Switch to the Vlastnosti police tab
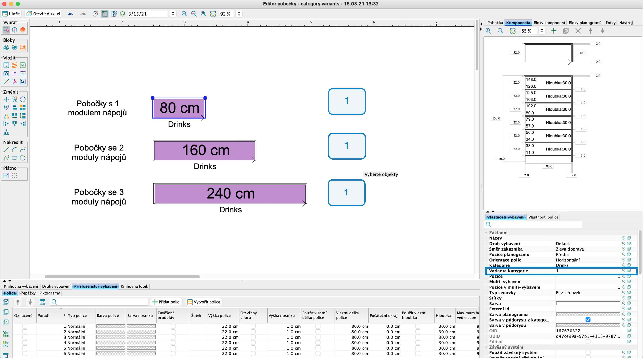The image size is (644, 359). pyautogui.click(x=543, y=217)
